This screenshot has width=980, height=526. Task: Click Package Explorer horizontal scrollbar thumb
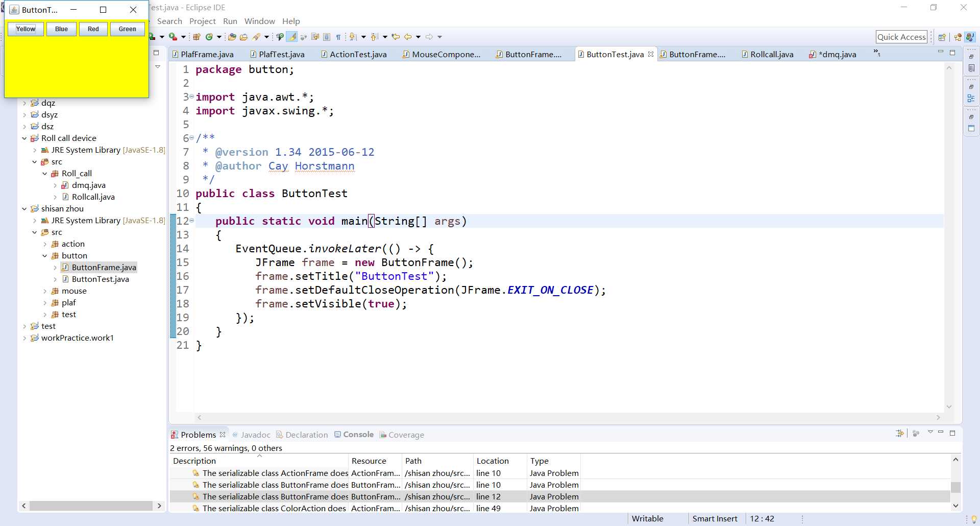point(91,506)
